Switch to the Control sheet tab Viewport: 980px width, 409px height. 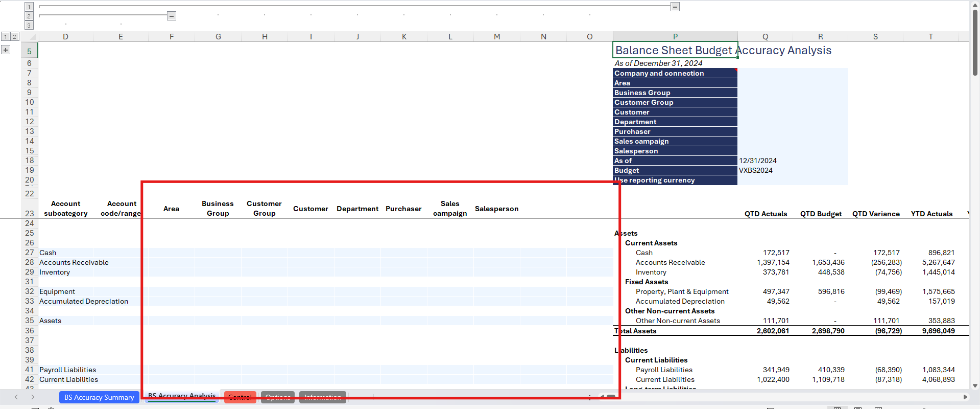coord(240,397)
